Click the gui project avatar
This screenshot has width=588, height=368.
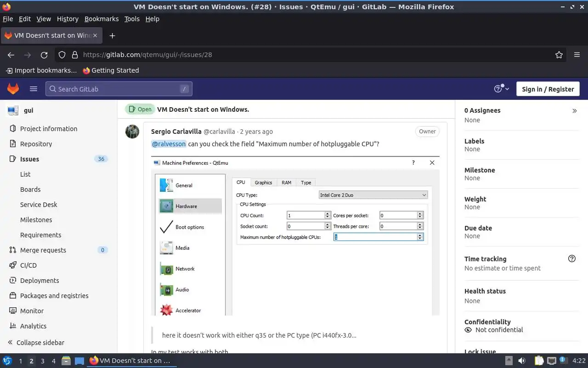(x=13, y=110)
